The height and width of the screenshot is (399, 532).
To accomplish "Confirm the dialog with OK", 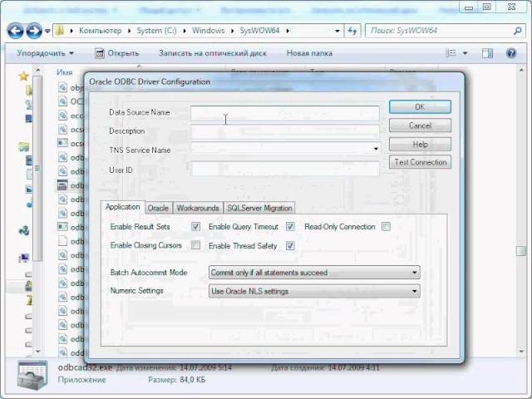I will (420, 107).
